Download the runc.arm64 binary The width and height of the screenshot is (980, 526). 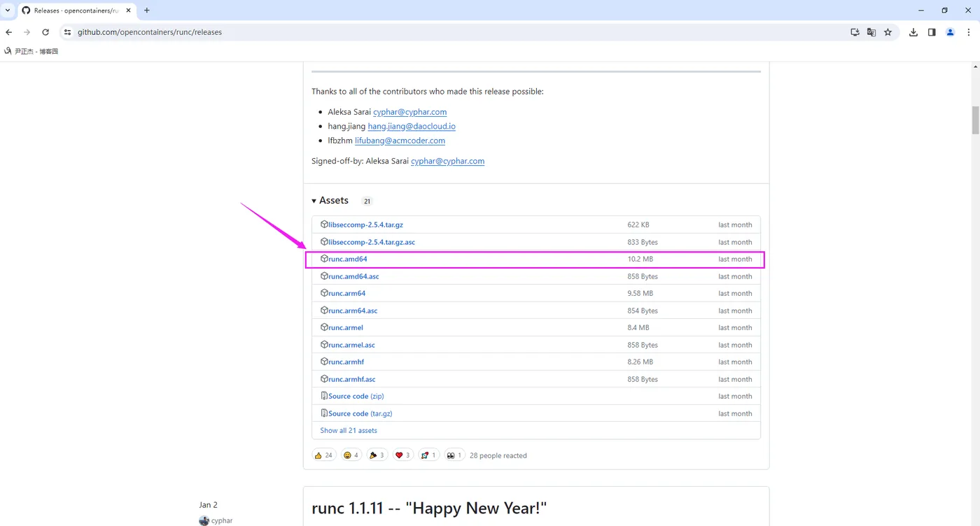(346, 294)
